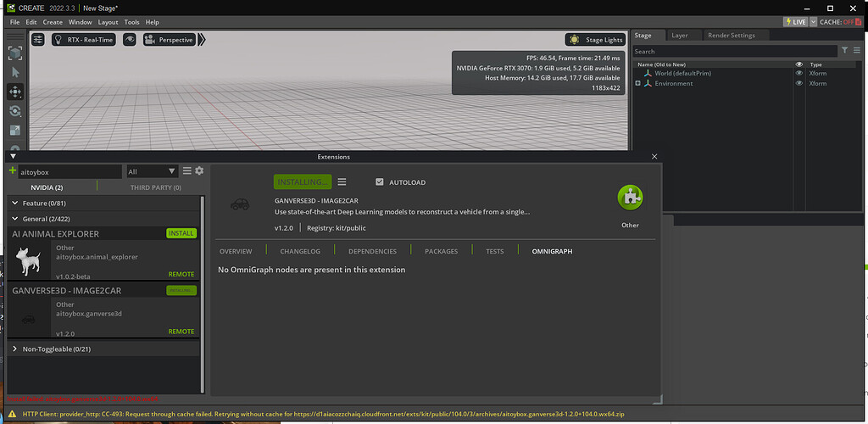Click car icon in extension details header
Screen dimensions: 868x424
240,205
